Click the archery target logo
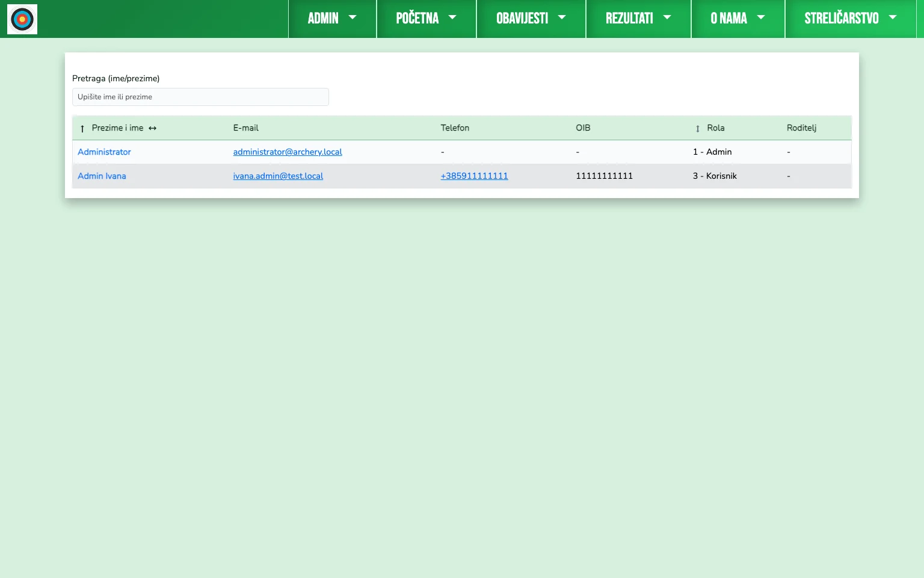This screenshot has height=578, width=924. pyautogui.click(x=22, y=19)
